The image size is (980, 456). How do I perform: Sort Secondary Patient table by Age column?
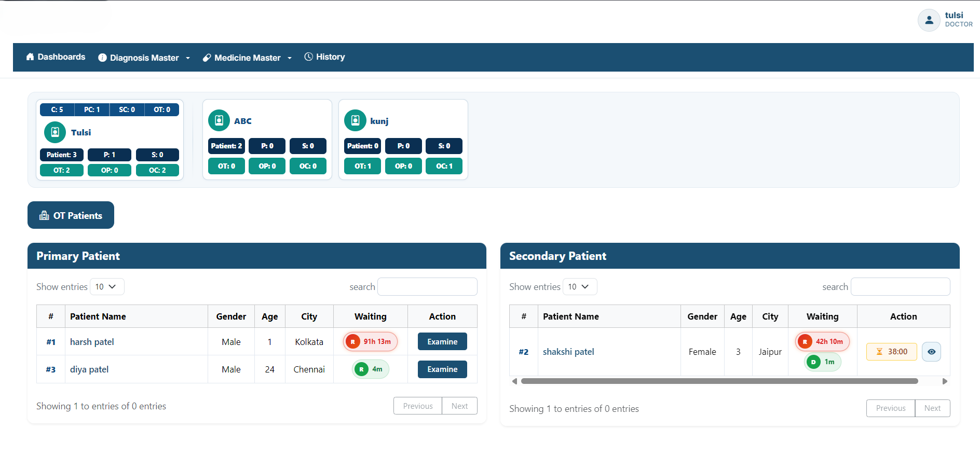[738, 316]
